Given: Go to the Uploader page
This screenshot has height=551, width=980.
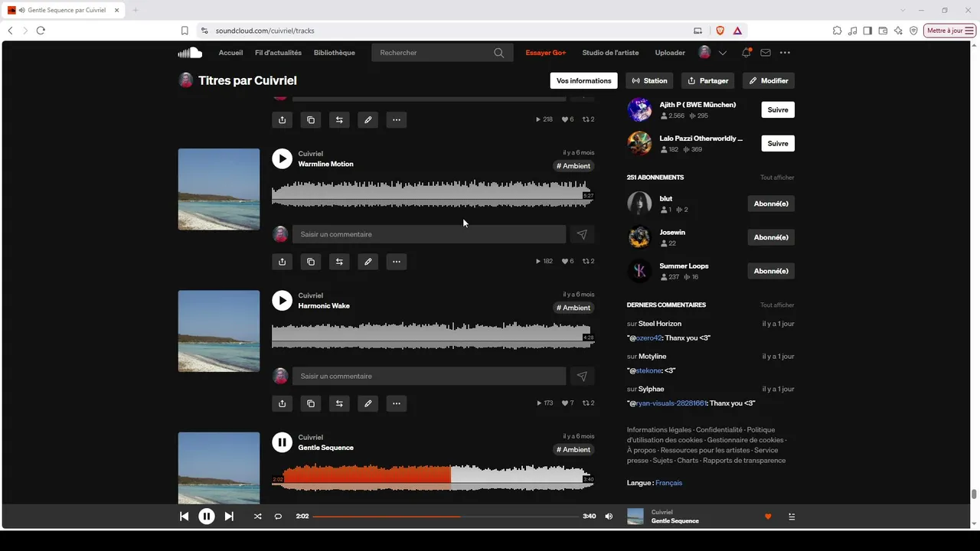Looking at the screenshot, I should point(670,53).
